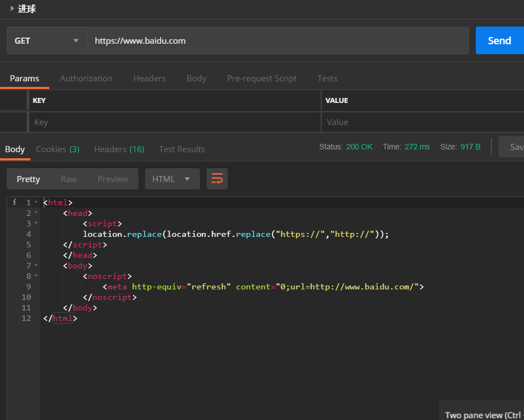
Task: Click the VALUE column header
Action: coord(337,101)
